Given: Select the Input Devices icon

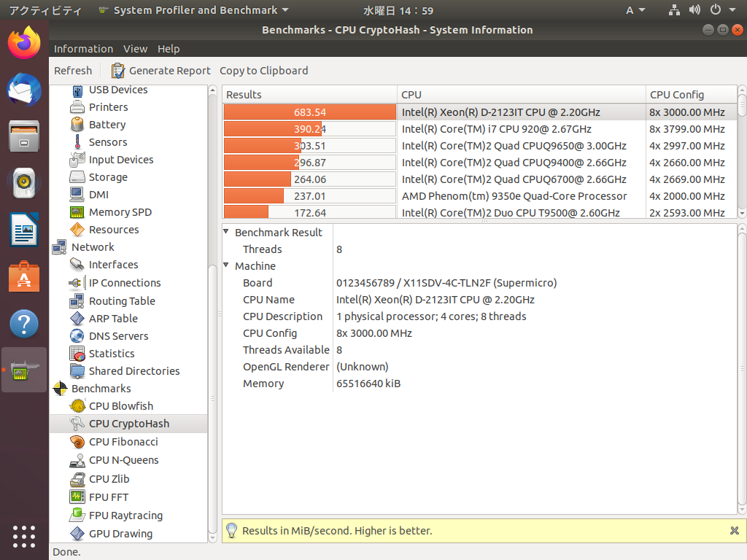Looking at the screenshot, I should tap(77, 160).
